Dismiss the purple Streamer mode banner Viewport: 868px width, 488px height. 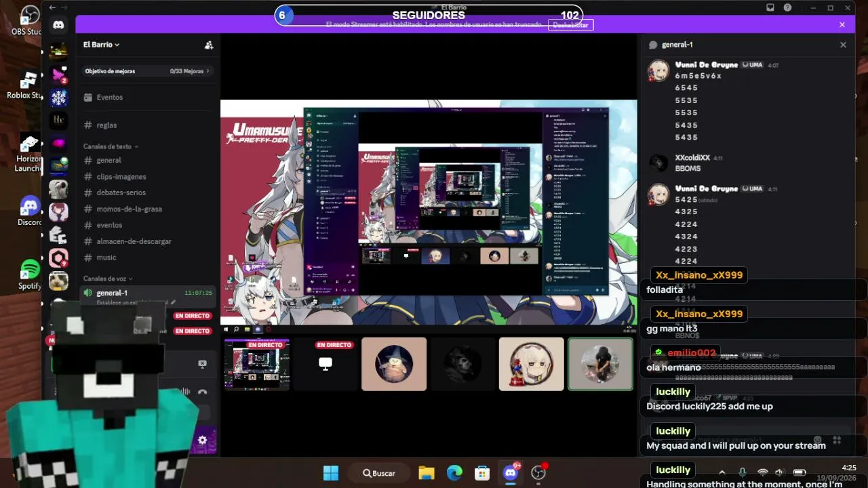pyautogui.click(x=842, y=24)
